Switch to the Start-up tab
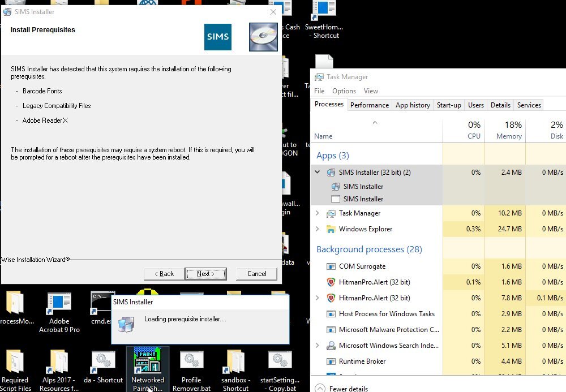This screenshot has height=392, width=566. coord(449,105)
